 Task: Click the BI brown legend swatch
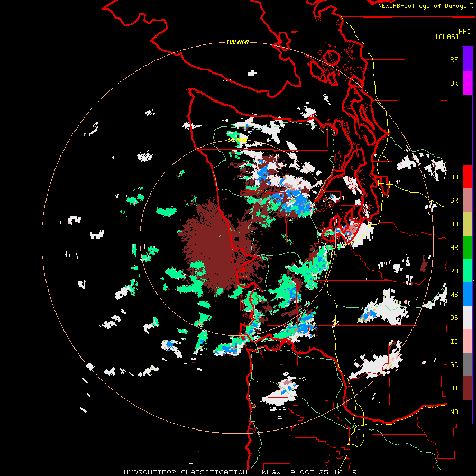pos(467,388)
